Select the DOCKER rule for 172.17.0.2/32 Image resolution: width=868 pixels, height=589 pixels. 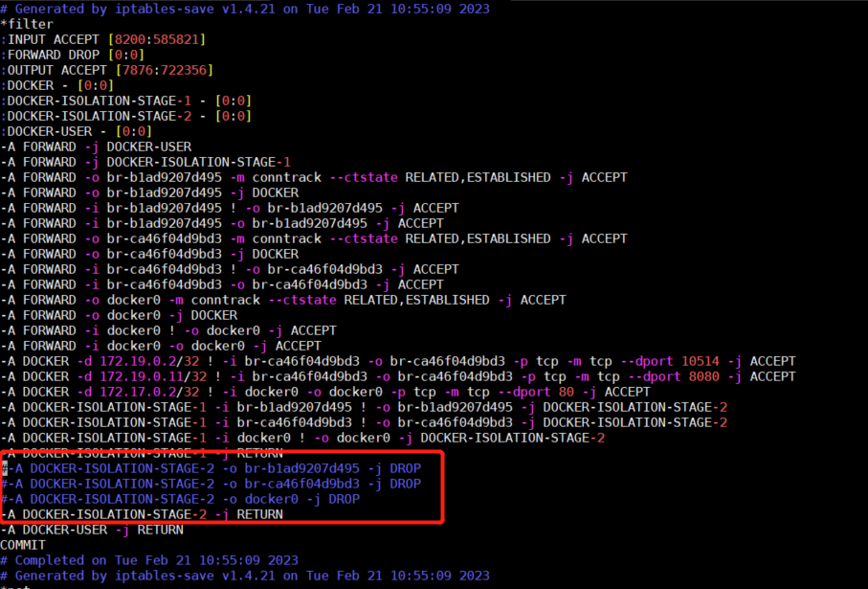click(x=325, y=393)
